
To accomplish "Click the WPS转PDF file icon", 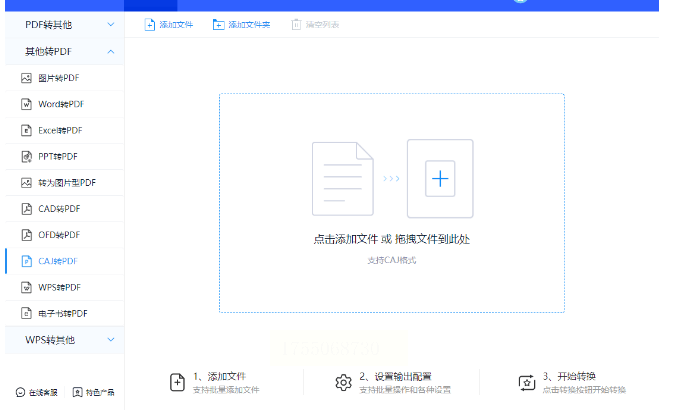I will [26, 287].
